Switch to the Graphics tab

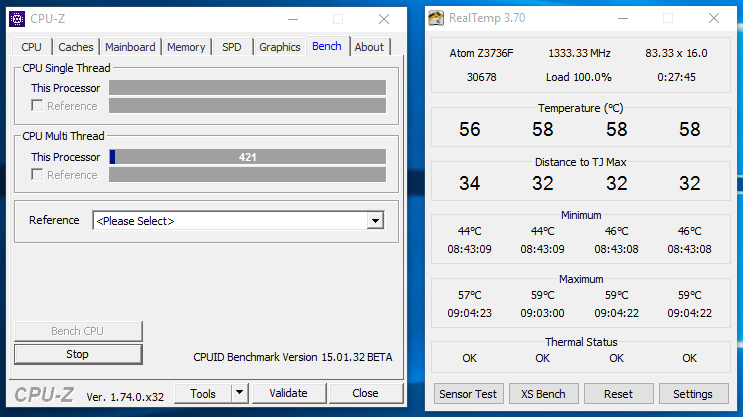[280, 47]
